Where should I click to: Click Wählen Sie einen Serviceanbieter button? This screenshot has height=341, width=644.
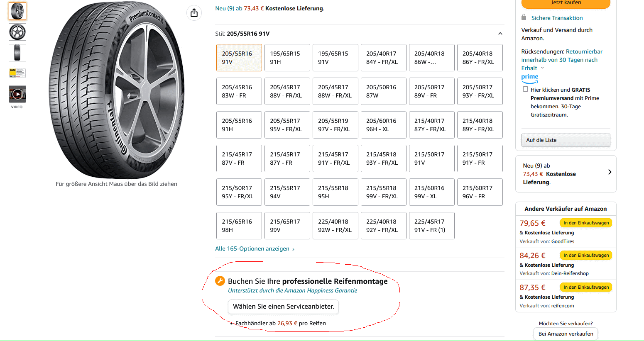[283, 307]
